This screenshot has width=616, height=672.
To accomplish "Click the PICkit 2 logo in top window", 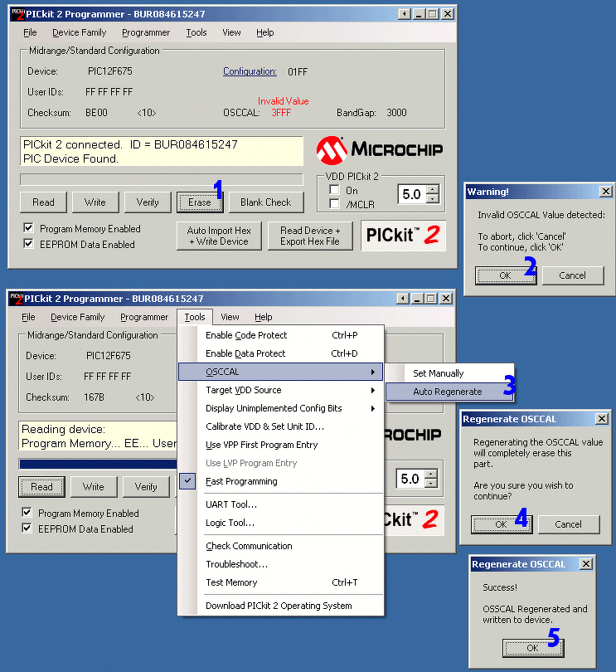I will click(403, 236).
